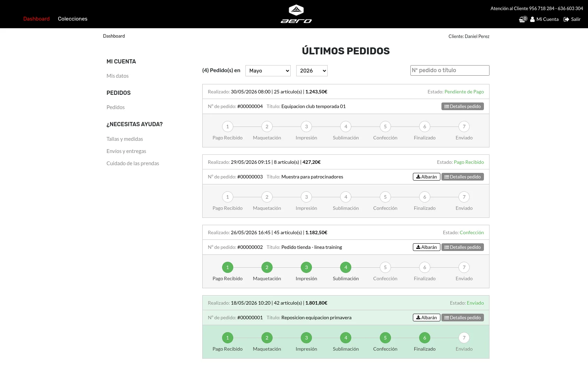588x382 pixels.
Task: Click step 5 Confección circle of order #00000003
Action: point(385,197)
